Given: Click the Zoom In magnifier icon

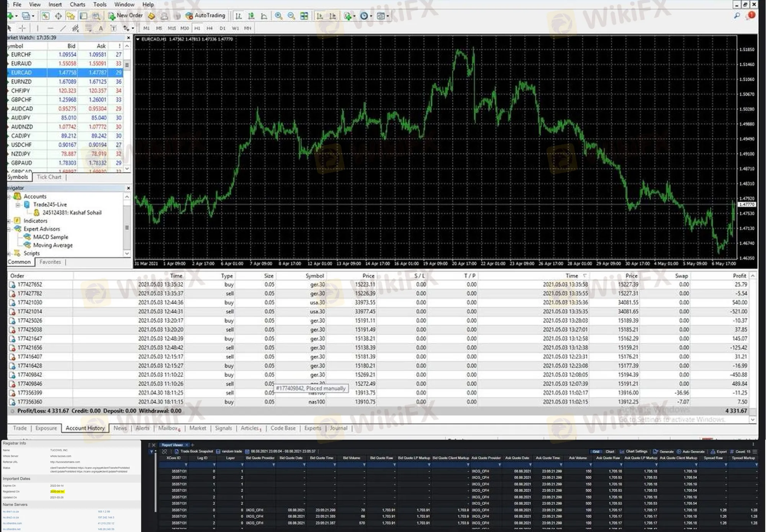Looking at the screenshot, I should click(x=278, y=16).
